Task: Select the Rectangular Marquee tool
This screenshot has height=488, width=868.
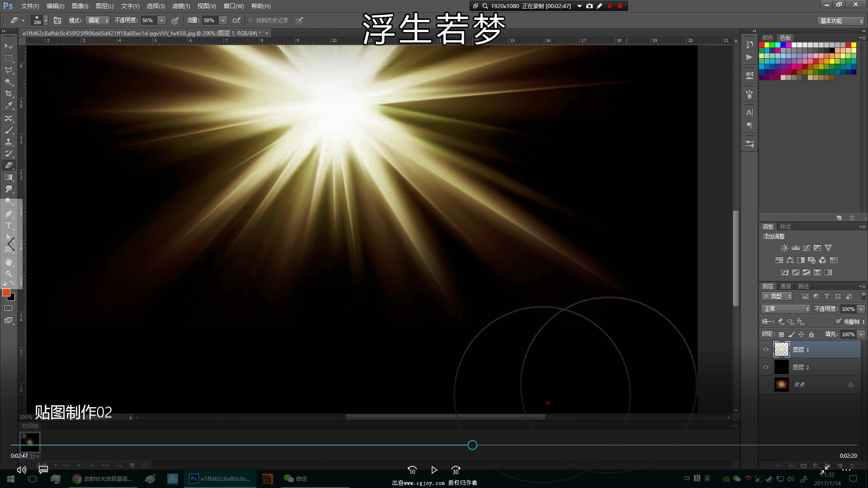Action: click(x=9, y=58)
